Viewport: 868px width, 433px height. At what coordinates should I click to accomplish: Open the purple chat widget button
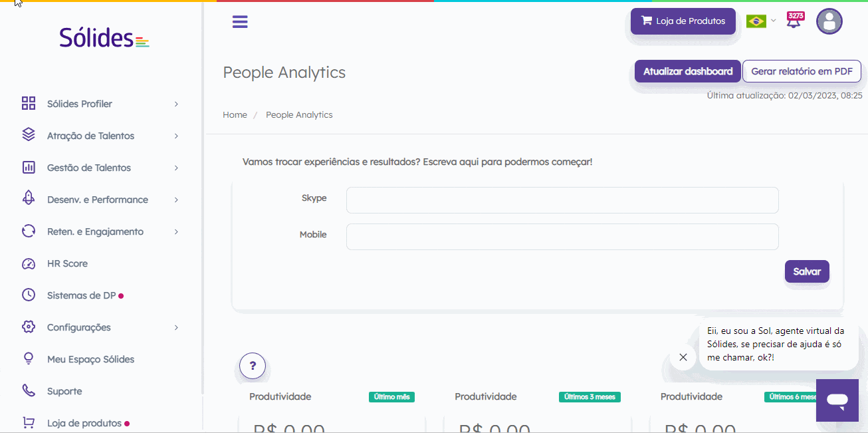(837, 400)
